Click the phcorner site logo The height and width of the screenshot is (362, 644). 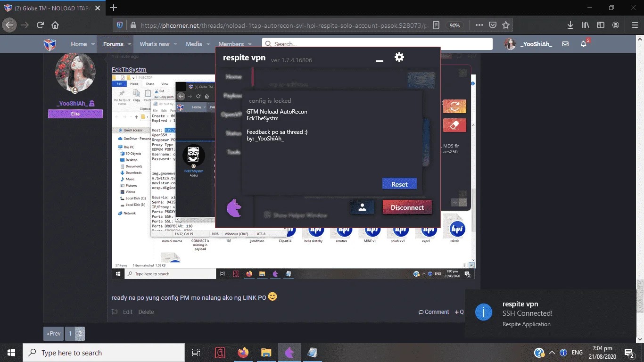[50, 44]
